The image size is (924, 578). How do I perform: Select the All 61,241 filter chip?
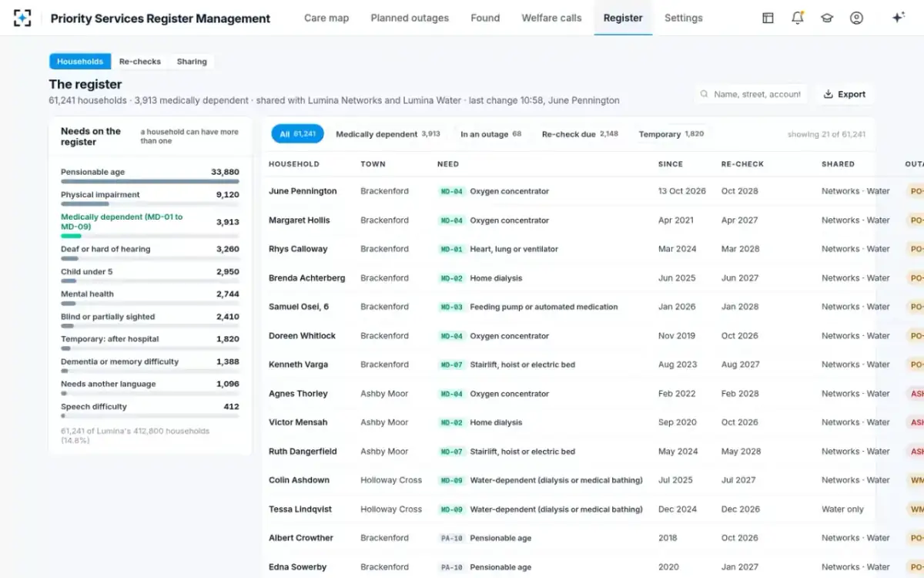coord(297,134)
